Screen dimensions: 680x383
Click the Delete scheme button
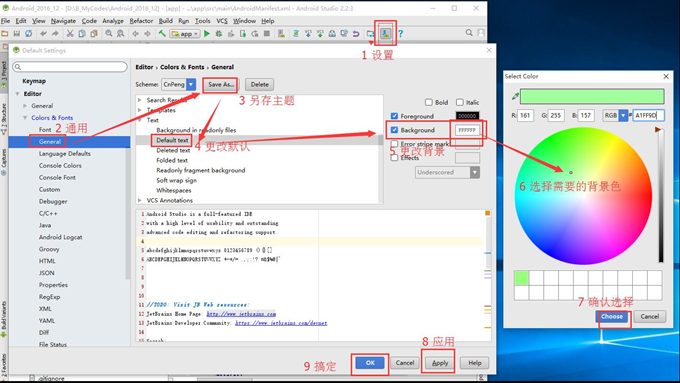click(259, 84)
